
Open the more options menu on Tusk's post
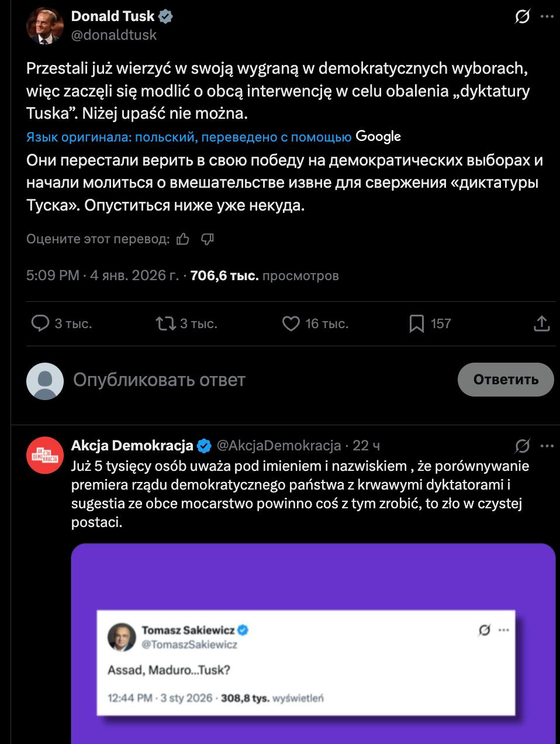[547, 17]
